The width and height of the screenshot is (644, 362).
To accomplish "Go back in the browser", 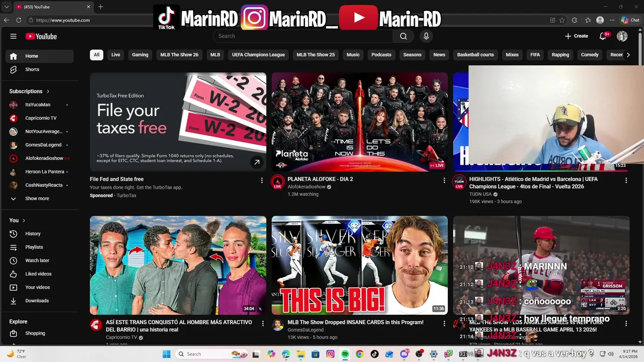I will [7, 20].
